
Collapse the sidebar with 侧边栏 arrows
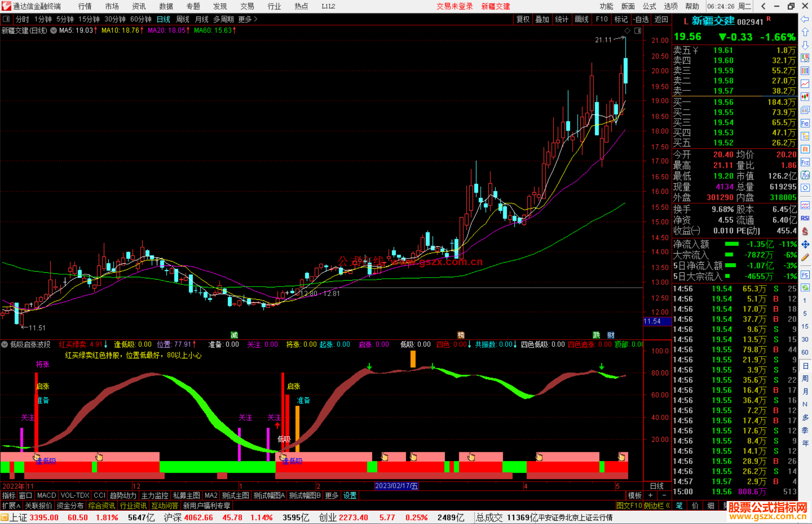[x=657, y=506]
